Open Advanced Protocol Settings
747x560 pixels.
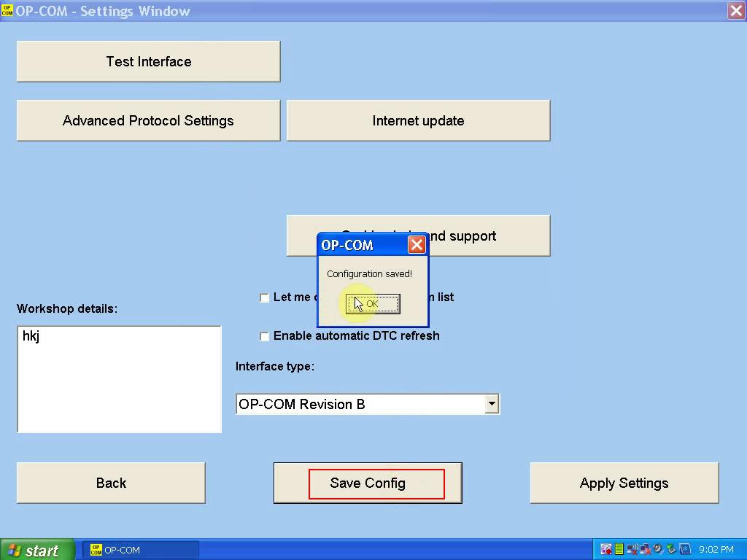coord(149,120)
